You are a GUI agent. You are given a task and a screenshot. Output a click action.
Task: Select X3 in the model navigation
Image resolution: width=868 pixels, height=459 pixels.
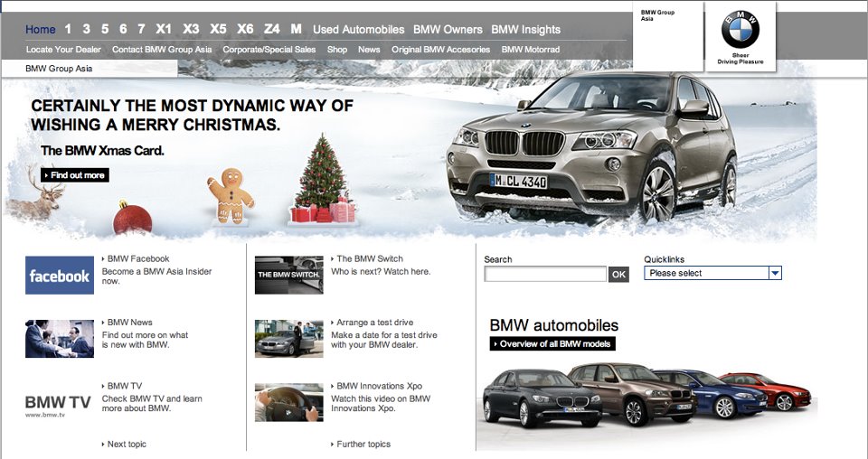click(191, 29)
